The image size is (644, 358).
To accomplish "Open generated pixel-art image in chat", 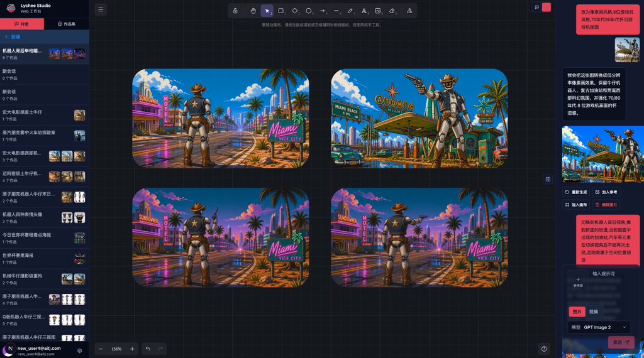I will [603, 154].
